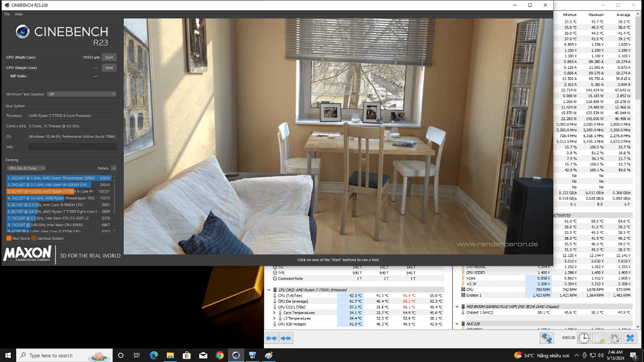Open the File menu in Cinebench
Viewport: 644px width, 362px height.
click(7, 14)
